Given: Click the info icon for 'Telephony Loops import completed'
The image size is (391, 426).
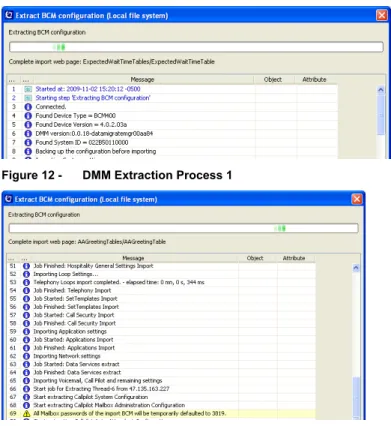Looking at the screenshot, I should pos(26,282).
